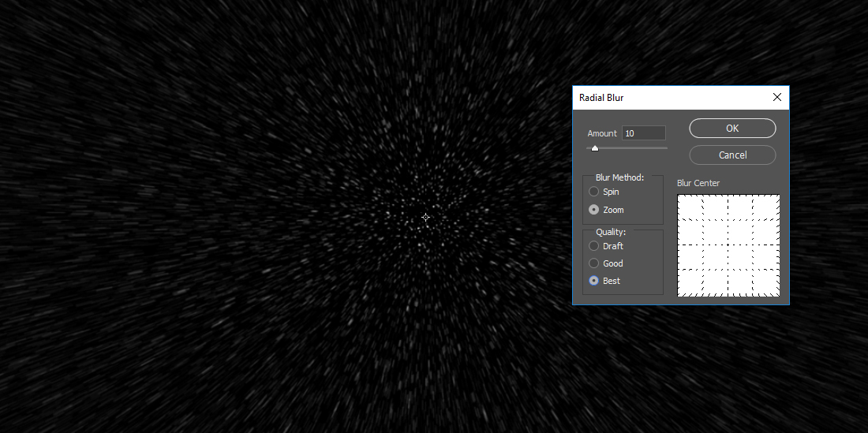This screenshot has width=868, height=433.
Task: Click the Amount slider handle
Action: (594, 148)
